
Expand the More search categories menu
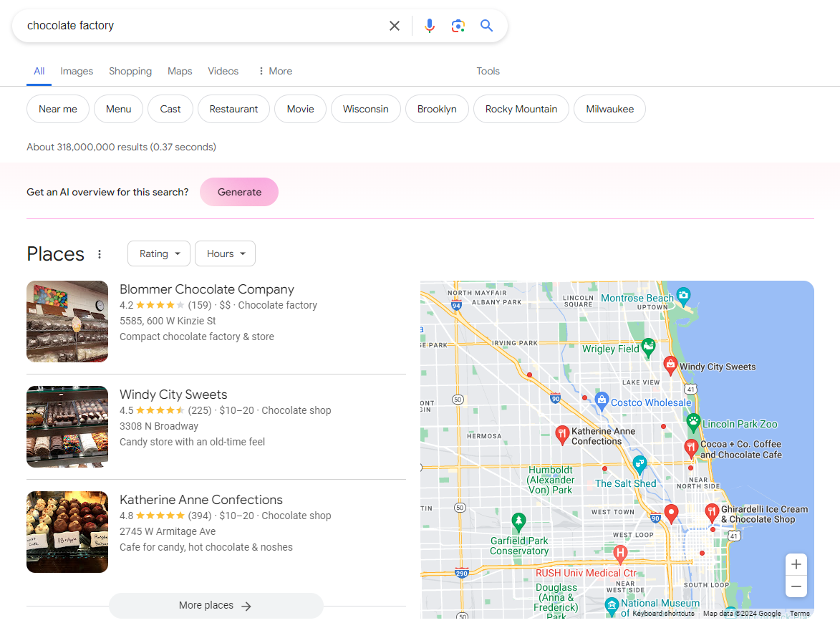point(275,71)
